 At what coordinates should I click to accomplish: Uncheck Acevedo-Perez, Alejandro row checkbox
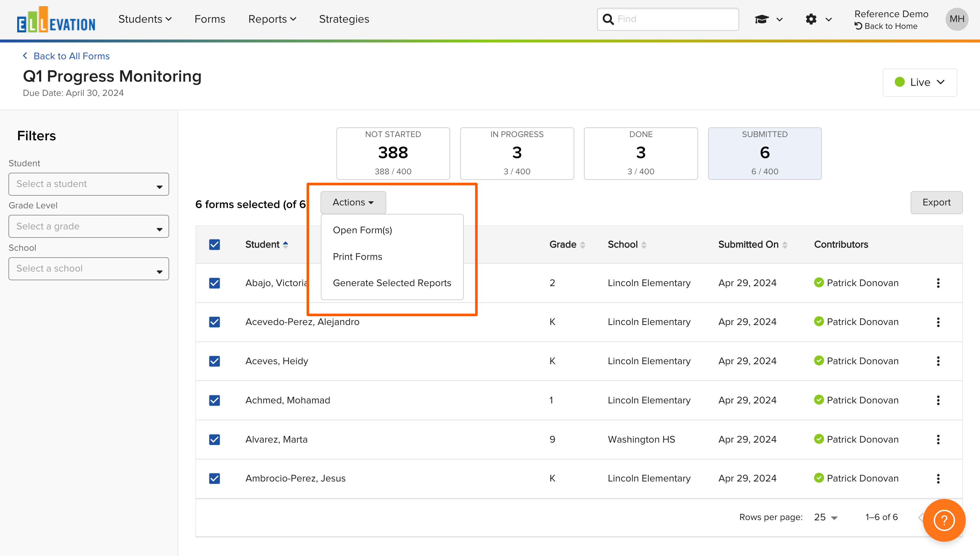[x=215, y=322]
